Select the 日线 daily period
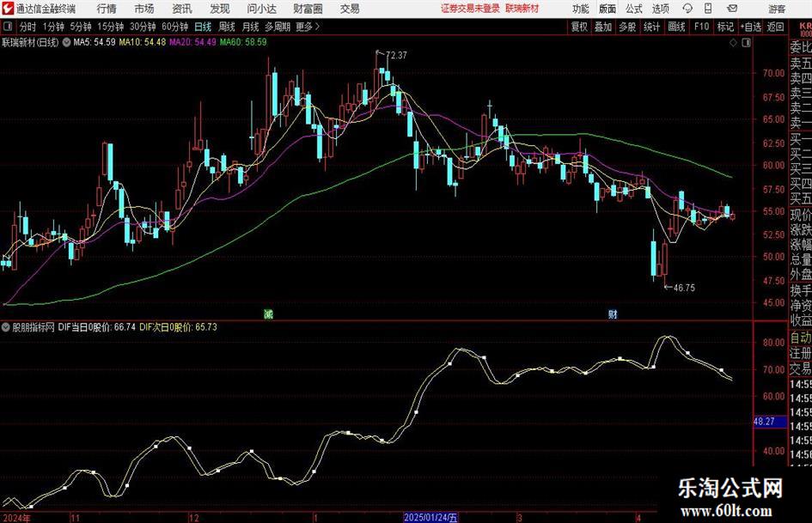The width and height of the screenshot is (812, 523). [x=203, y=27]
